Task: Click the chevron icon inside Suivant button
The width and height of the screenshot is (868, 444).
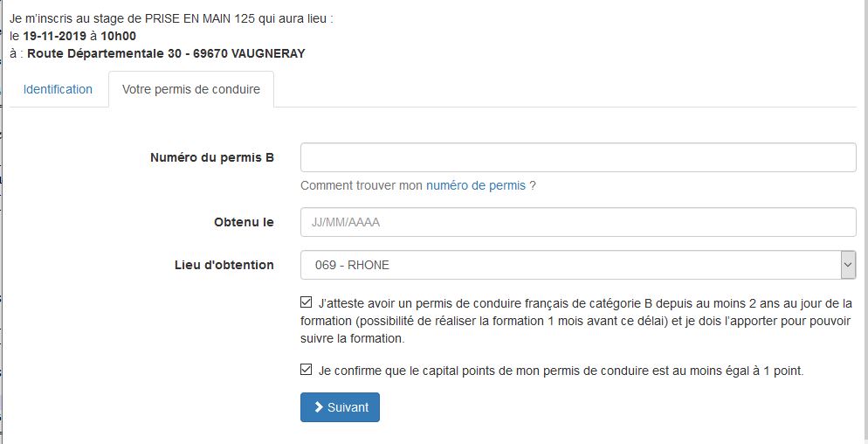Action: pos(320,407)
